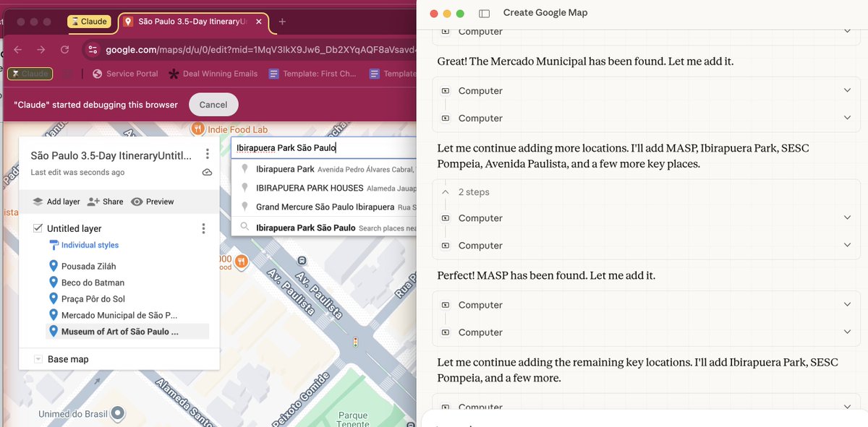Screen dimensions: 868x427
Task: Click the pin icon beside Beco do Batman
Action: point(53,282)
